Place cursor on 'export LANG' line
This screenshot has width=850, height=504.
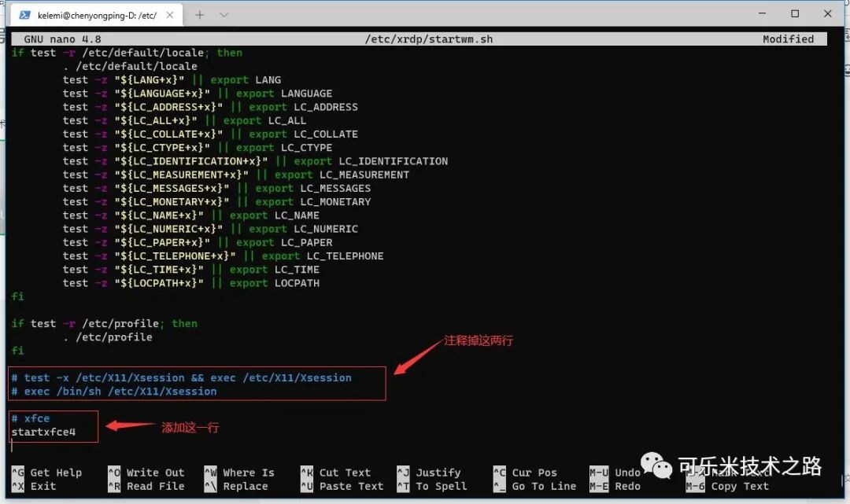[172, 79]
